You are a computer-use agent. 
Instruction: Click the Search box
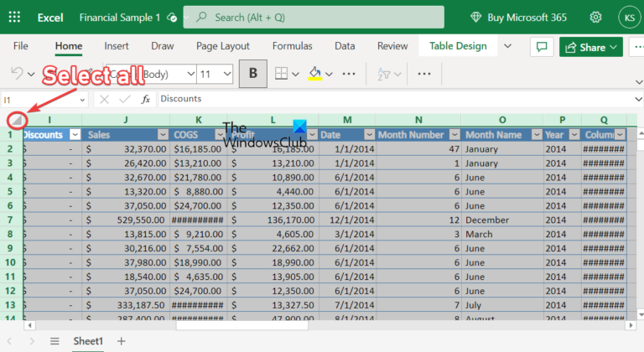pos(319,17)
